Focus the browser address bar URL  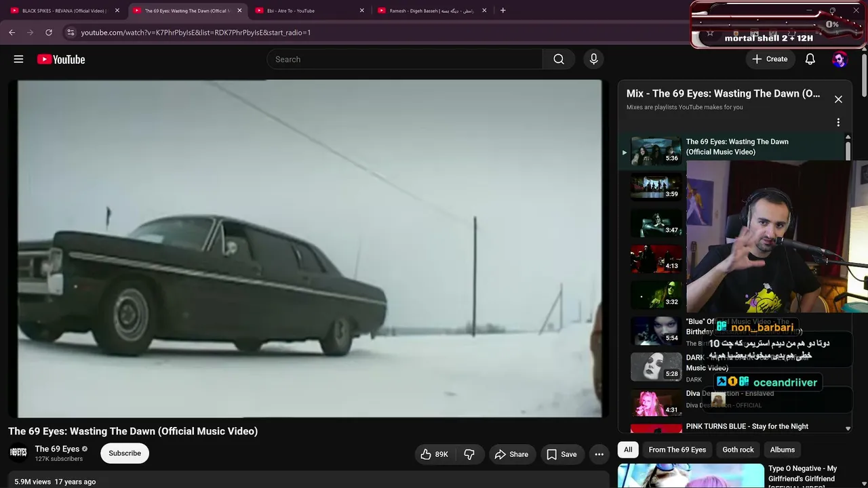196,32
